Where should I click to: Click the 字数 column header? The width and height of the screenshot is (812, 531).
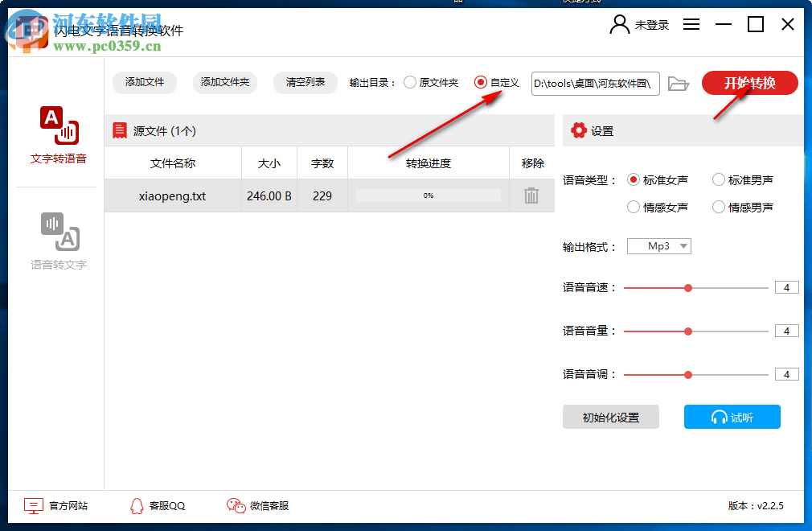pyautogui.click(x=322, y=163)
